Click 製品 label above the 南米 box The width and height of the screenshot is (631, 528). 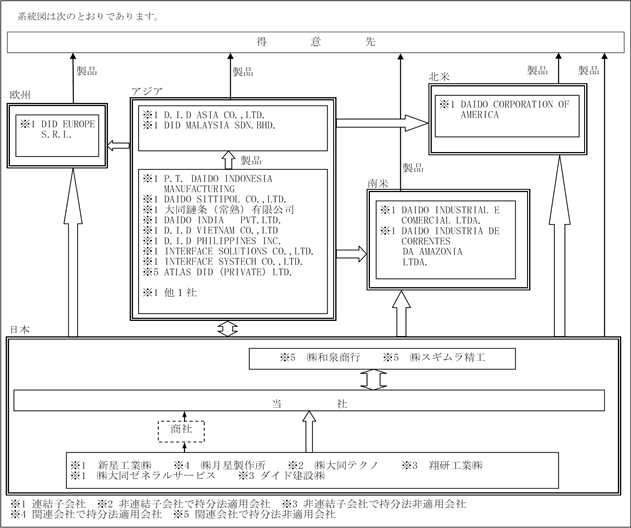413,168
